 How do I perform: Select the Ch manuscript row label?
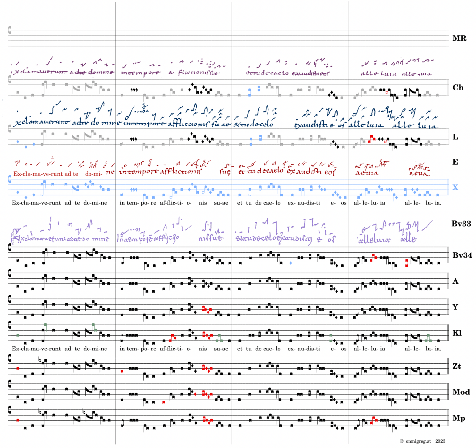pyautogui.click(x=458, y=88)
